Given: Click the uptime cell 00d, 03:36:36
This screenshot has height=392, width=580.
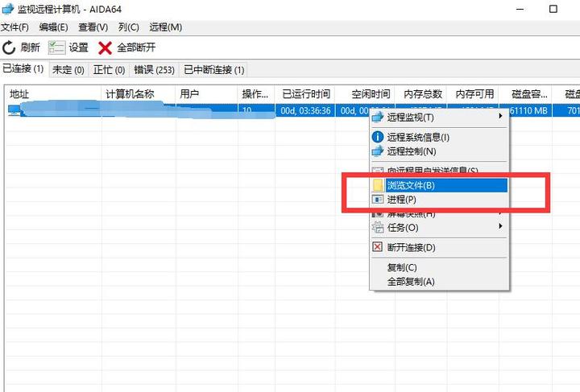Looking at the screenshot, I should pos(305,110).
